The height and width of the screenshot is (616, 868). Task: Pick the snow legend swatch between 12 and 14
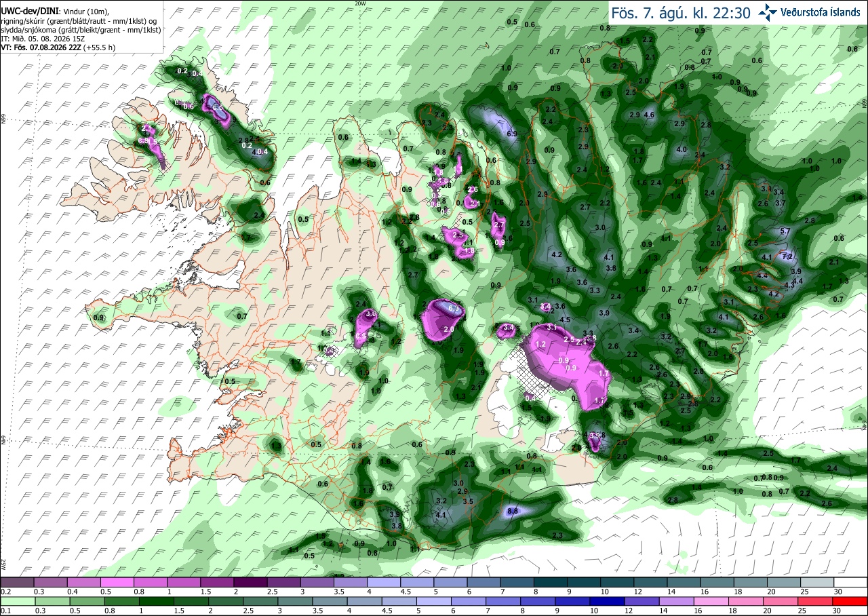pyautogui.click(x=650, y=582)
